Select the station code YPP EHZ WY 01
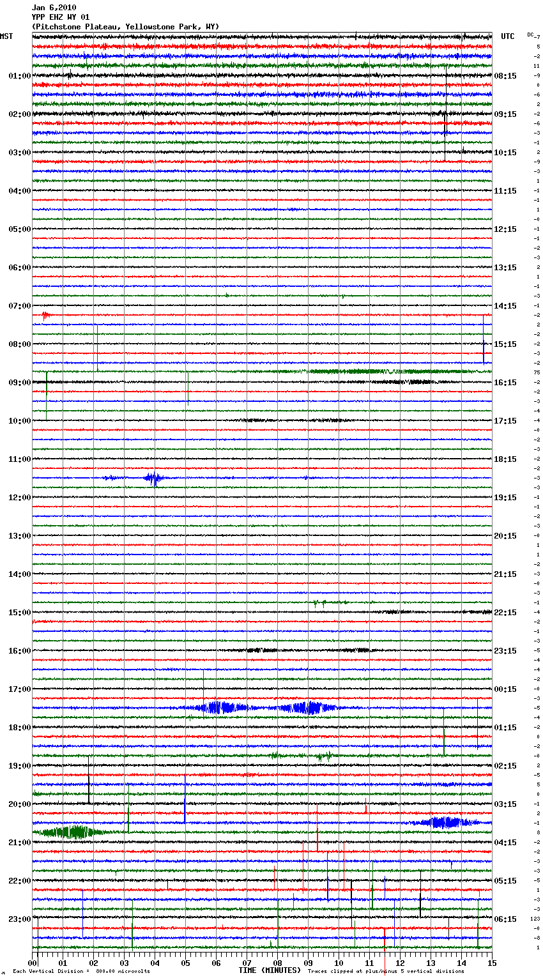 click(61, 17)
